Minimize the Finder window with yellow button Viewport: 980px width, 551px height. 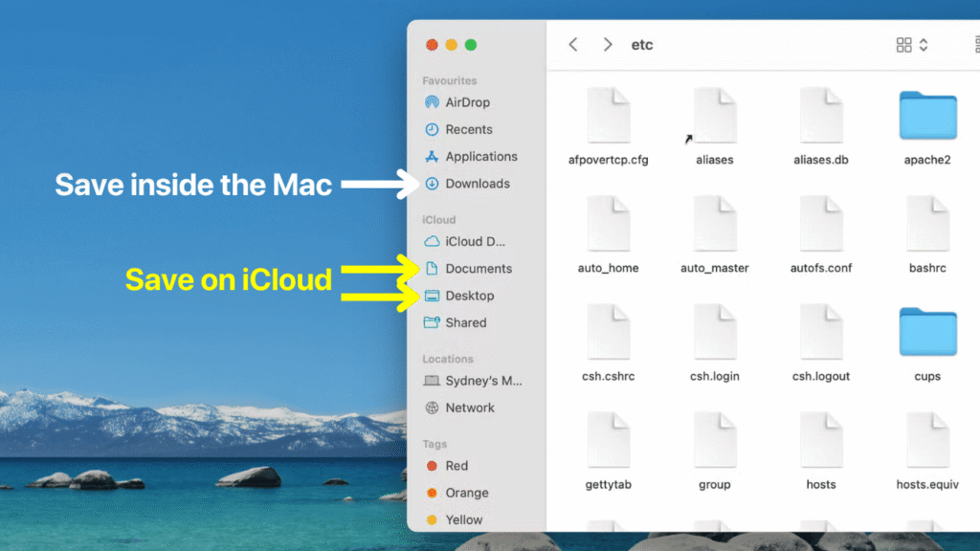(452, 45)
